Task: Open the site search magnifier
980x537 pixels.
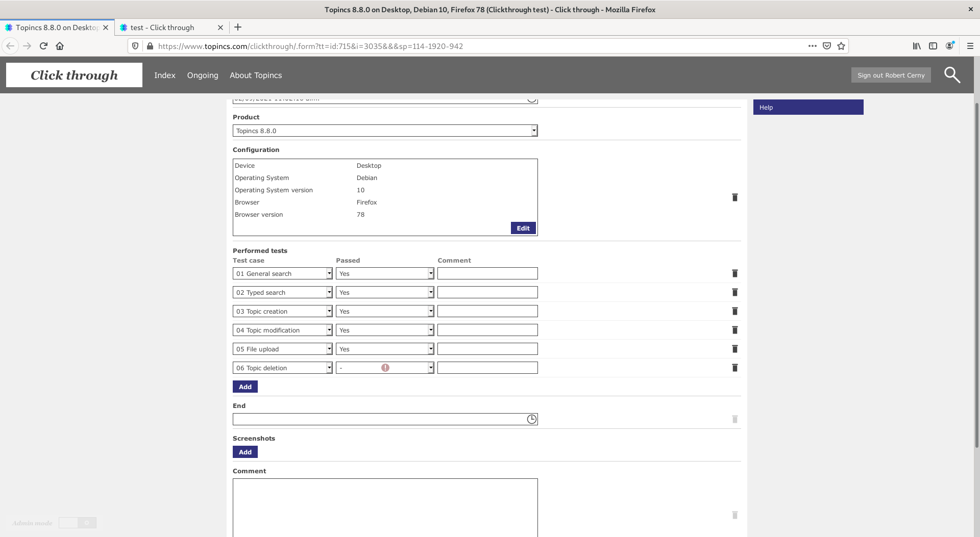Action: point(951,75)
